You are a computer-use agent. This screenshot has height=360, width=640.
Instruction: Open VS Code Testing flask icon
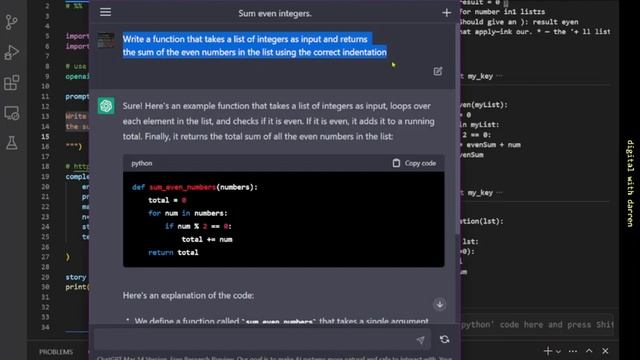[x=11, y=143]
